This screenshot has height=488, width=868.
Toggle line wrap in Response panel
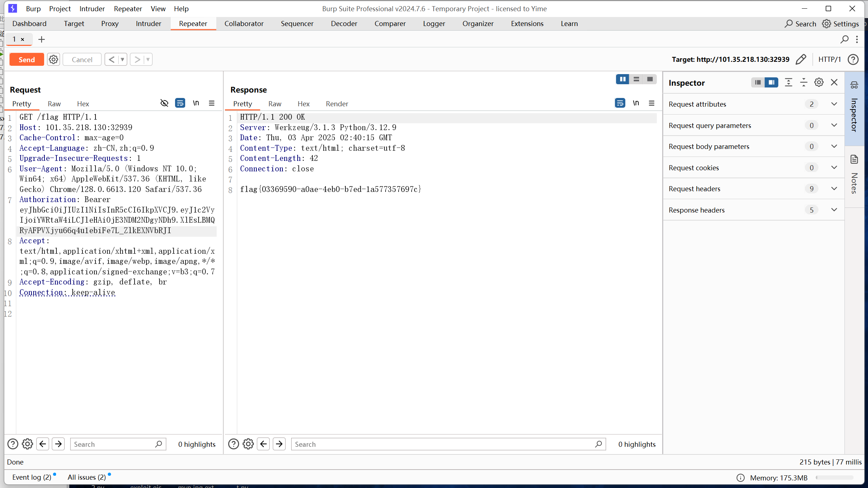coord(620,103)
